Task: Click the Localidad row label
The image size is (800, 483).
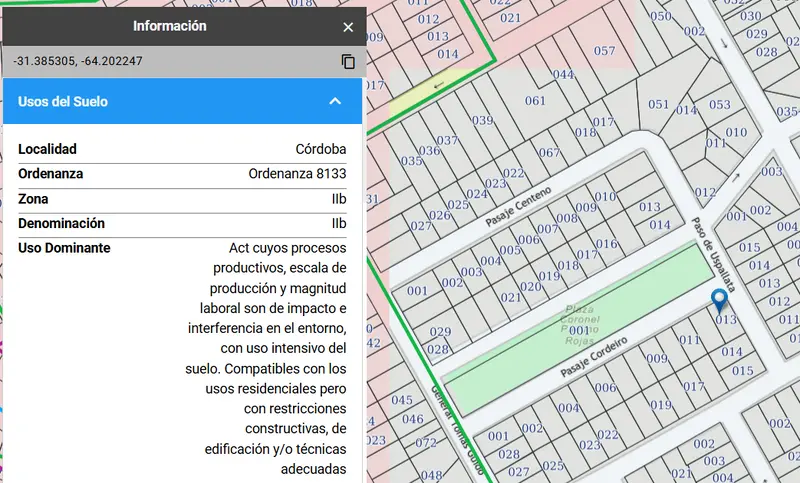Action: [47, 149]
